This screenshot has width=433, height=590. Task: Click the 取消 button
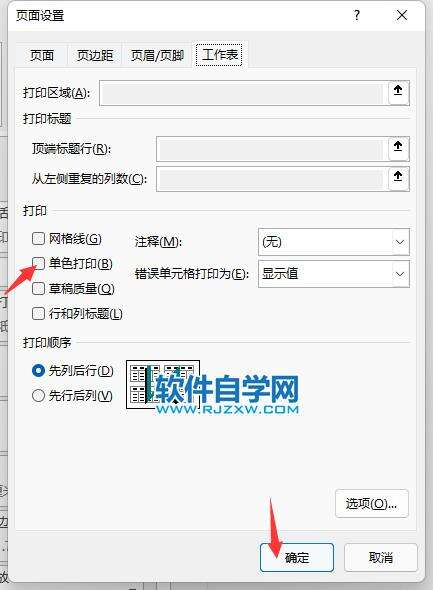point(381,557)
